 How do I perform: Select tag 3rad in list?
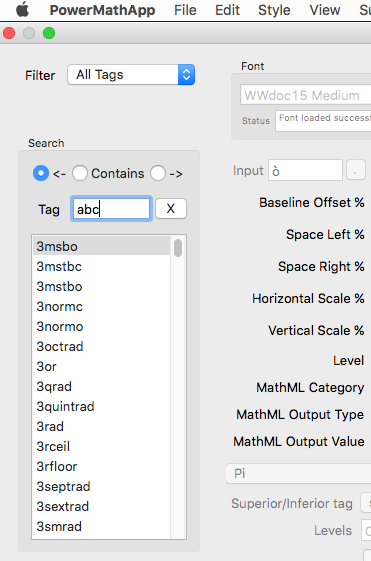(x=102, y=426)
